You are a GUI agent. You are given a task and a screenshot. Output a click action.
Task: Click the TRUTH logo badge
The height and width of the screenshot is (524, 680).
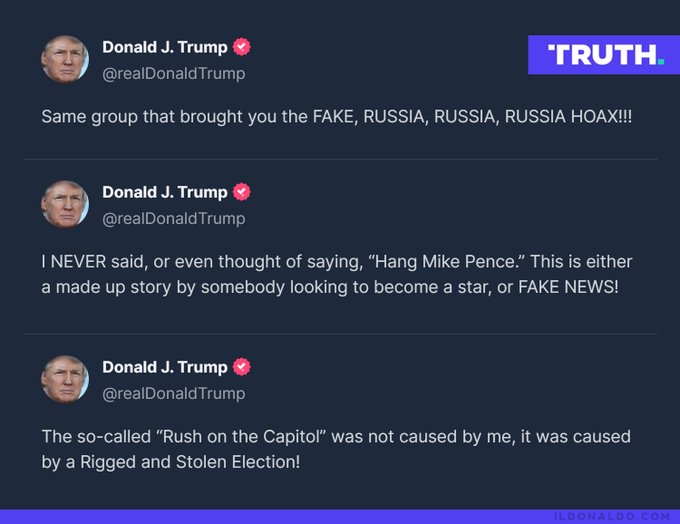(604, 55)
